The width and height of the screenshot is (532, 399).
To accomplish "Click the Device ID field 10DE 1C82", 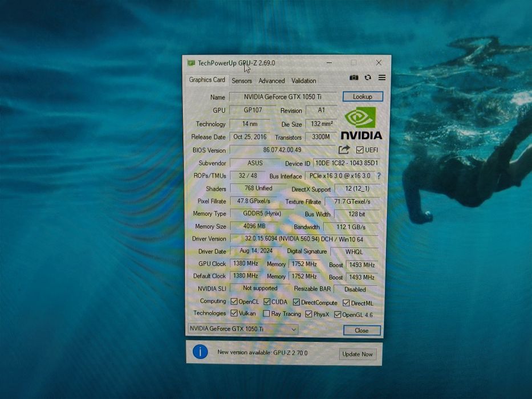I will click(347, 163).
